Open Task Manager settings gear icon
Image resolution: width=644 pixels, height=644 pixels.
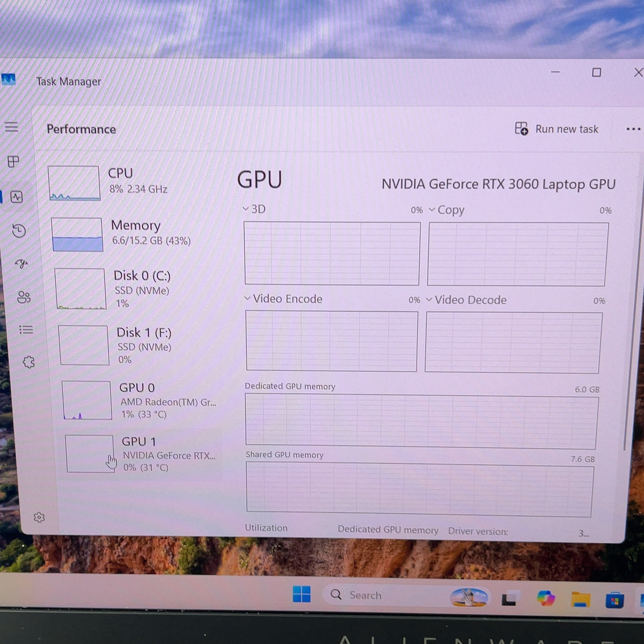[x=39, y=517]
